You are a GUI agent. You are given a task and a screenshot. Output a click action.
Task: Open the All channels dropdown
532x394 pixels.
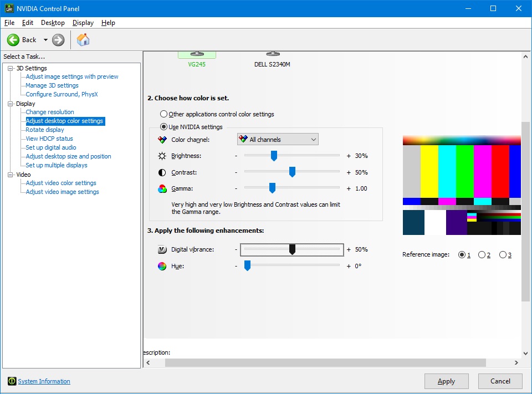[313, 139]
